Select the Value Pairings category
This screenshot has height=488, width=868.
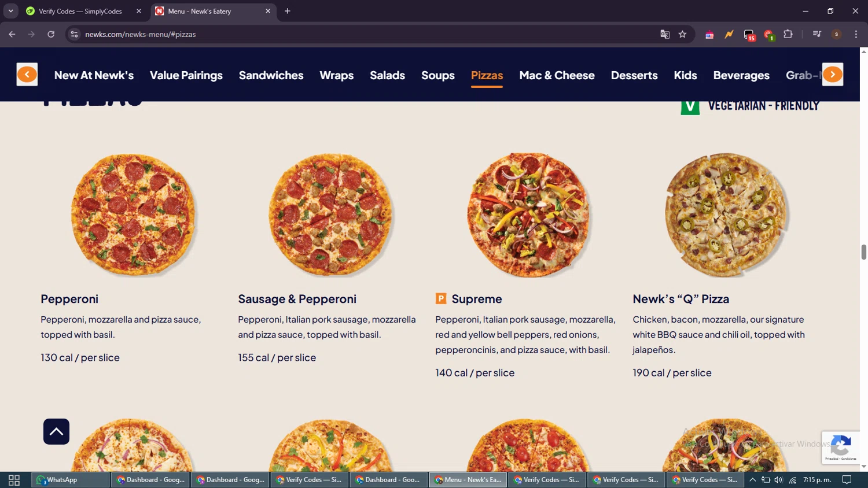click(x=186, y=75)
